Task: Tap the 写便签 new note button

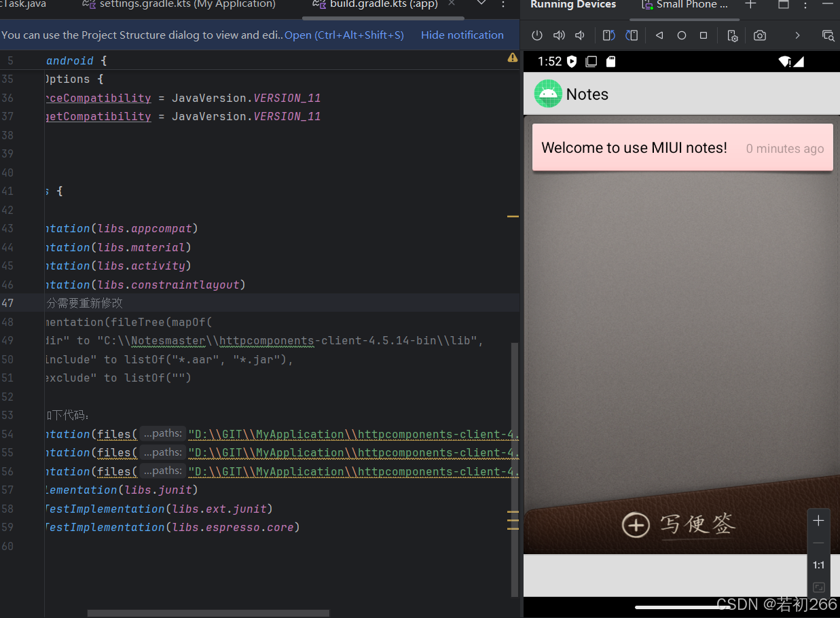Action: pyautogui.click(x=678, y=524)
